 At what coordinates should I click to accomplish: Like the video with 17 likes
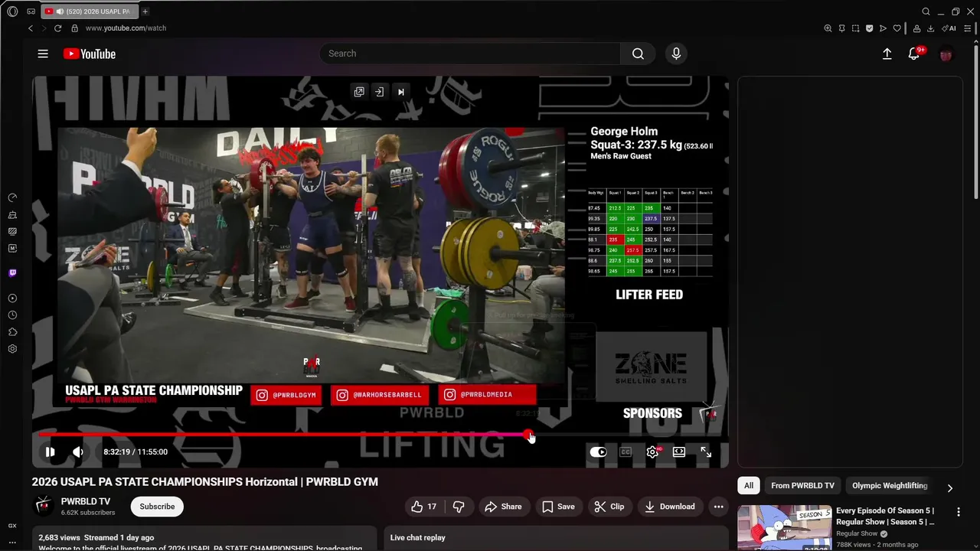[x=424, y=507]
